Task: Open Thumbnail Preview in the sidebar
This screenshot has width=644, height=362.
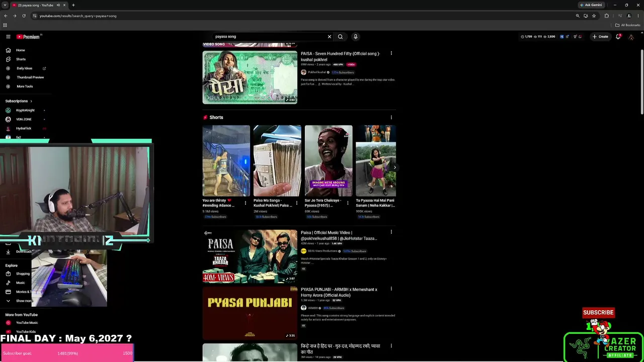Action: (30, 77)
